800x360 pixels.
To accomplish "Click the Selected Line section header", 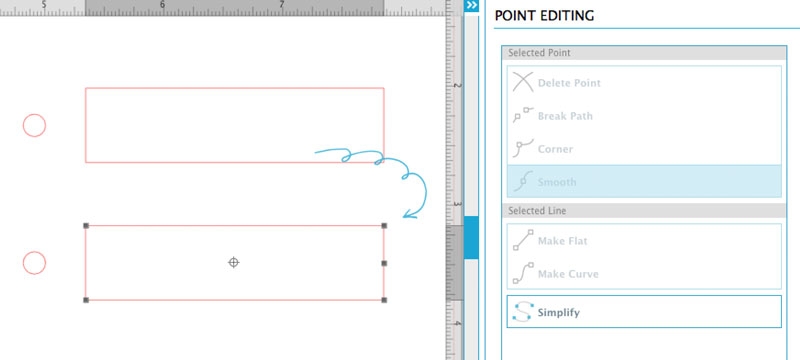I will pos(644,210).
